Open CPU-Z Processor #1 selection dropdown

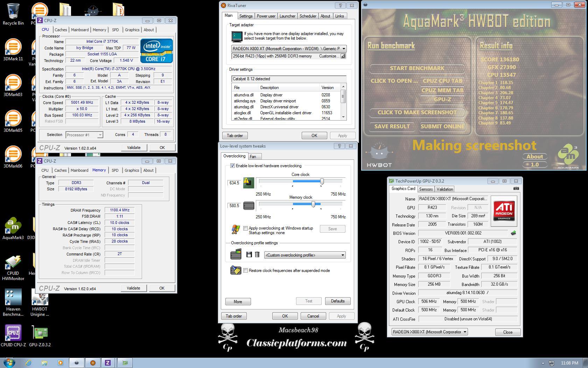tap(84, 135)
